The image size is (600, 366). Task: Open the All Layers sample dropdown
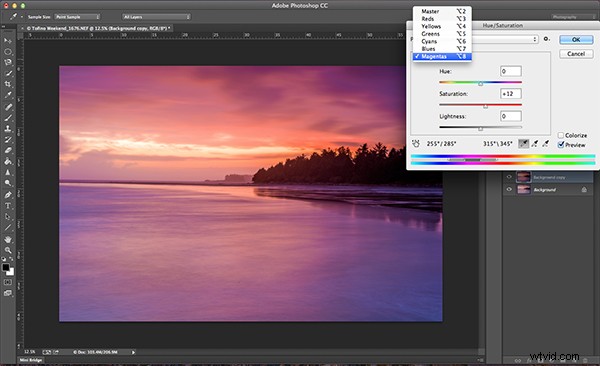(x=156, y=17)
